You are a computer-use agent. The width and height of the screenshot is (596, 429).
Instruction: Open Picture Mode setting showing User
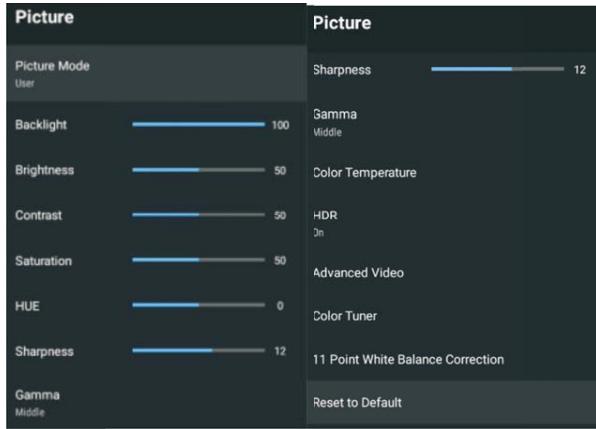(x=156, y=73)
